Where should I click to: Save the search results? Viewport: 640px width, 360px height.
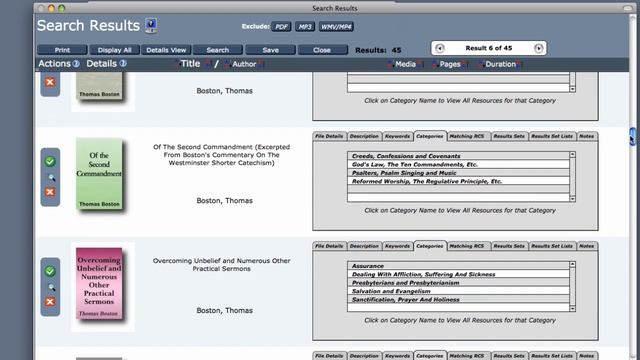coord(271,50)
